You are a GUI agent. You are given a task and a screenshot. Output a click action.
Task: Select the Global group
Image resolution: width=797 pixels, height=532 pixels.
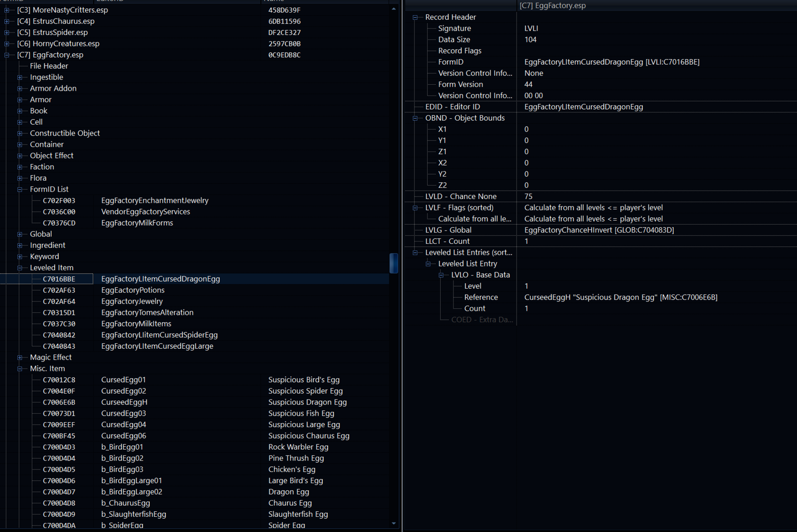(41, 234)
